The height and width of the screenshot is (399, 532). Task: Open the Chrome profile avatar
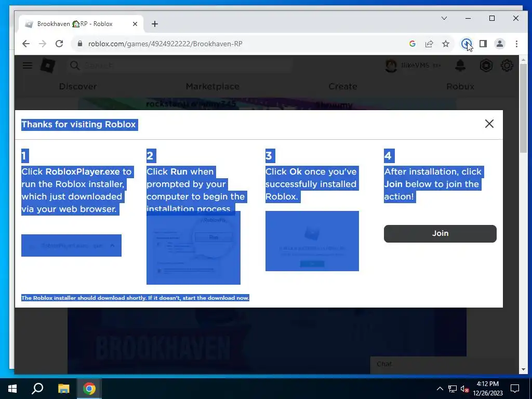pyautogui.click(x=500, y=44)
